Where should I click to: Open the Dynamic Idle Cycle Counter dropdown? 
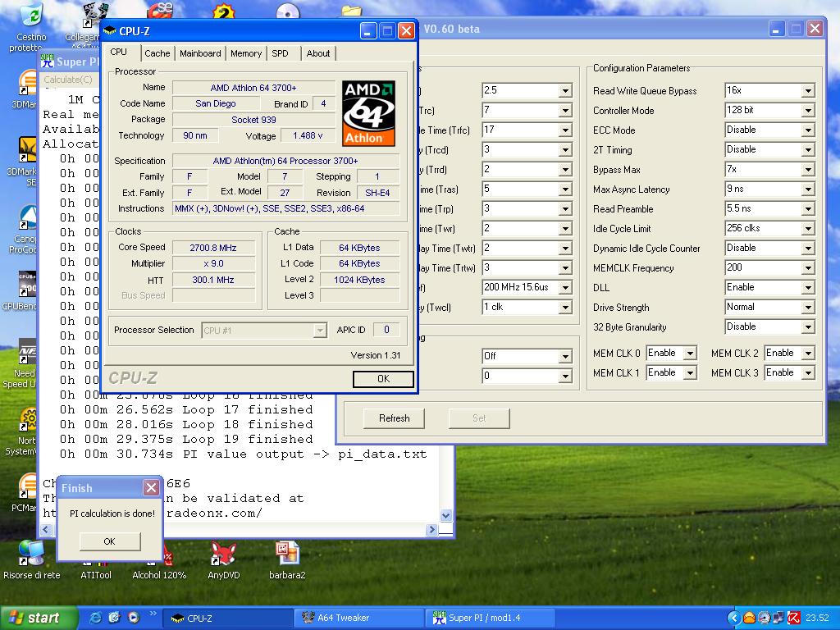pyautogui.click(x=808, y=249)
